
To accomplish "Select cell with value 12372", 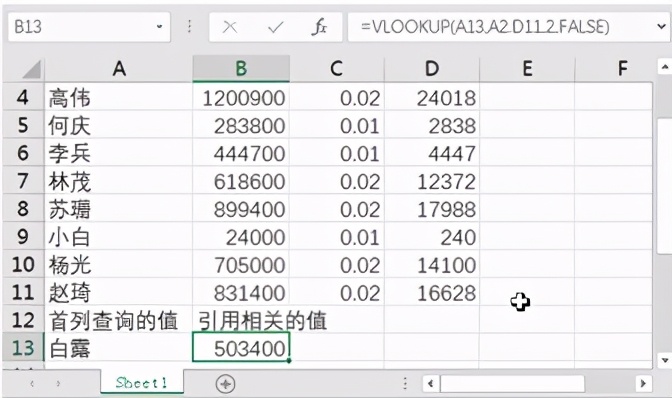I will [x=432, y=181].
